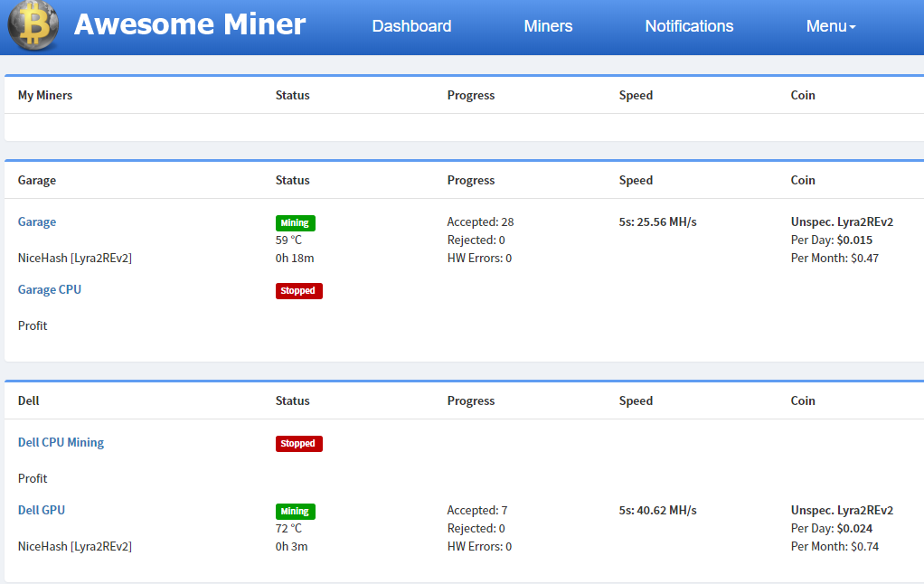Click the Awesome Miner title
Screen dimensions: 924x584
tap(190, 24)
